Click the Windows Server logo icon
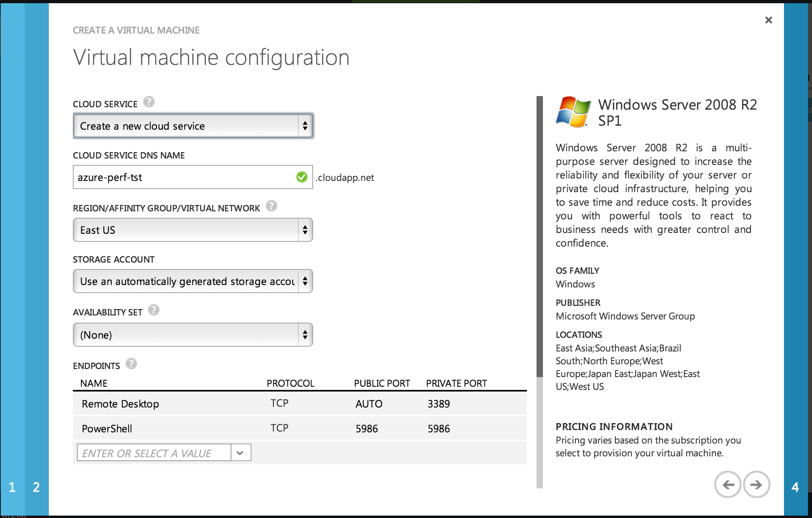 coord(573,112)
